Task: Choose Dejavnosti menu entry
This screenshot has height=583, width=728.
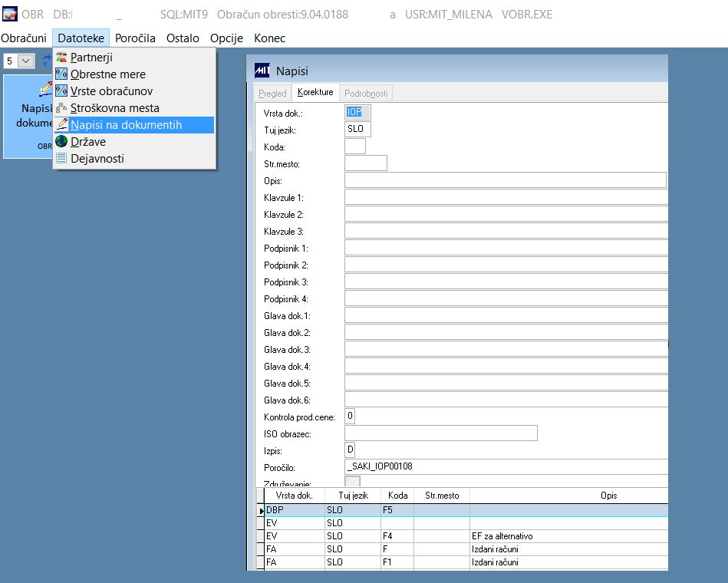Action: (x=134, y=159)
